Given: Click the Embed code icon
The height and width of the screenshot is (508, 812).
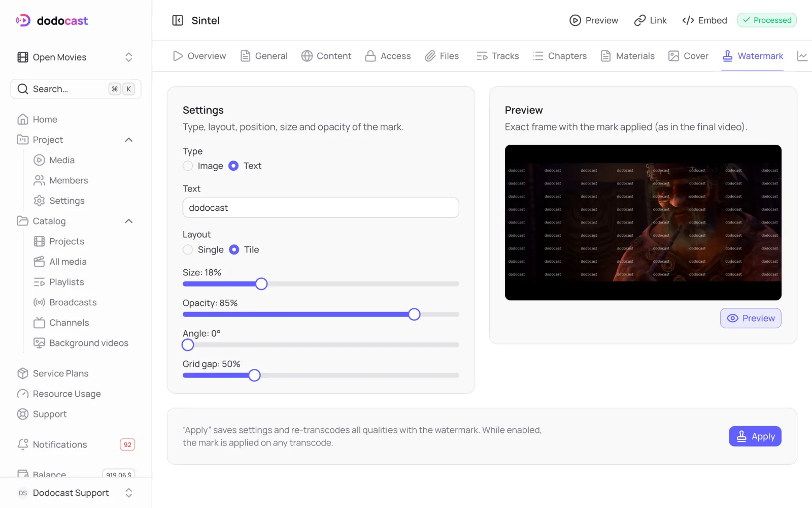Looking at the screenshot, I should (x=688, y=20).
